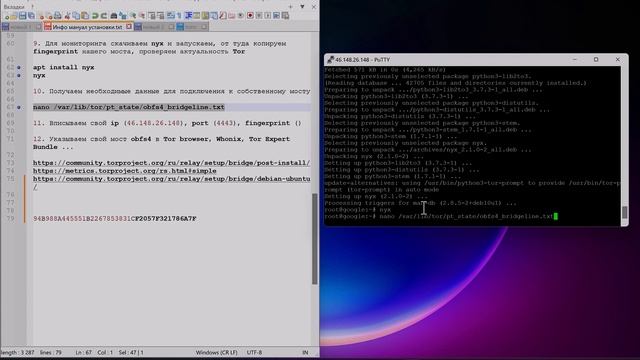The height and width of the screenshot is (360, 640).
Task: Open the PuTTY window system menu icon
Action: tap(330, 60)
